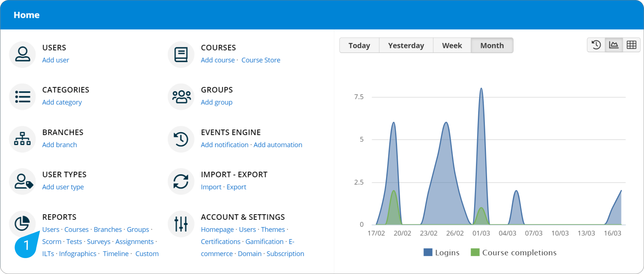Image resolution: width=644 pixels, height=274 pixels.
Task: Open the Themes settings link
Action: click(x=273, y=229)
